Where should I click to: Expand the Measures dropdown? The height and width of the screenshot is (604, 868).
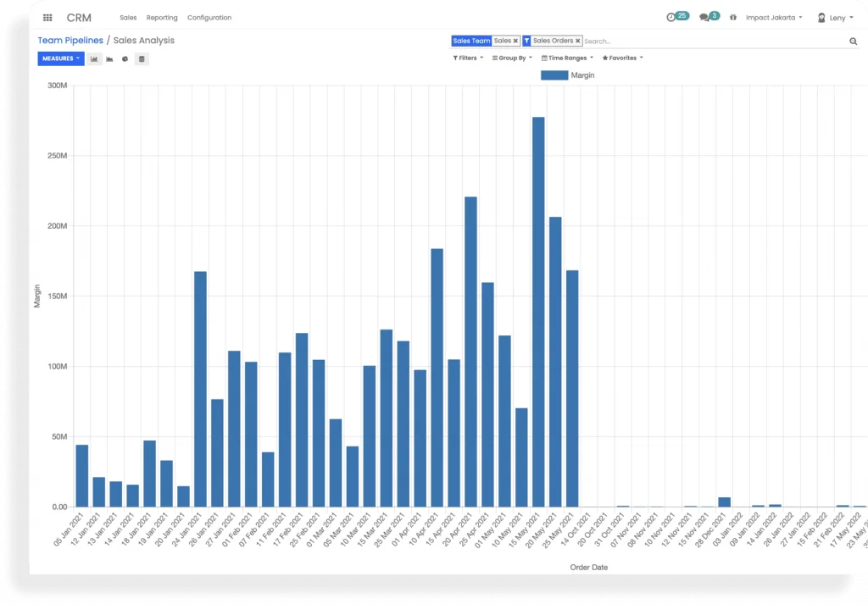[61, 58]
